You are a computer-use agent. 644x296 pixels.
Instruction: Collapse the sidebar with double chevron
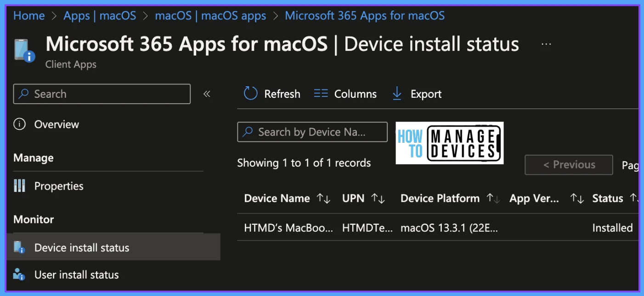click(x=207, y=94)
